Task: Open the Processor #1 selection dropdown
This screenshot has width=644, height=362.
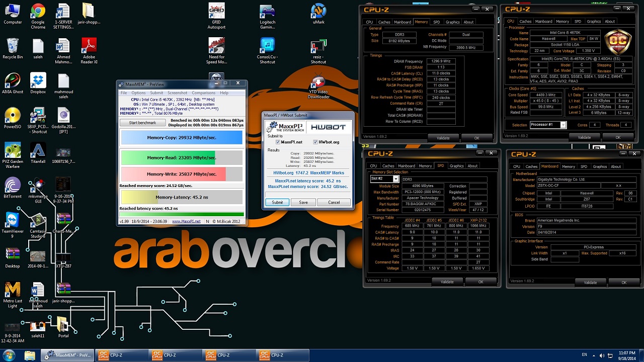Action: (x=563, y=125)
